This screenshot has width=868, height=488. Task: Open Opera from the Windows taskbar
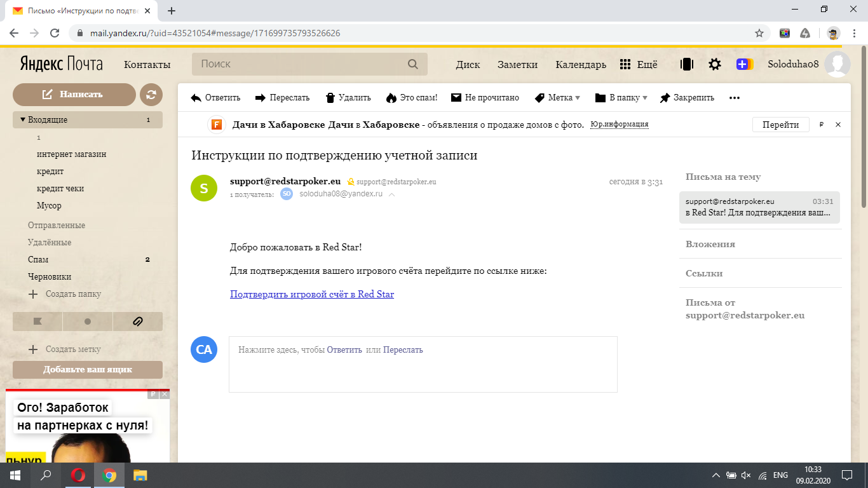pyautogui.click(x=78, y=475)
